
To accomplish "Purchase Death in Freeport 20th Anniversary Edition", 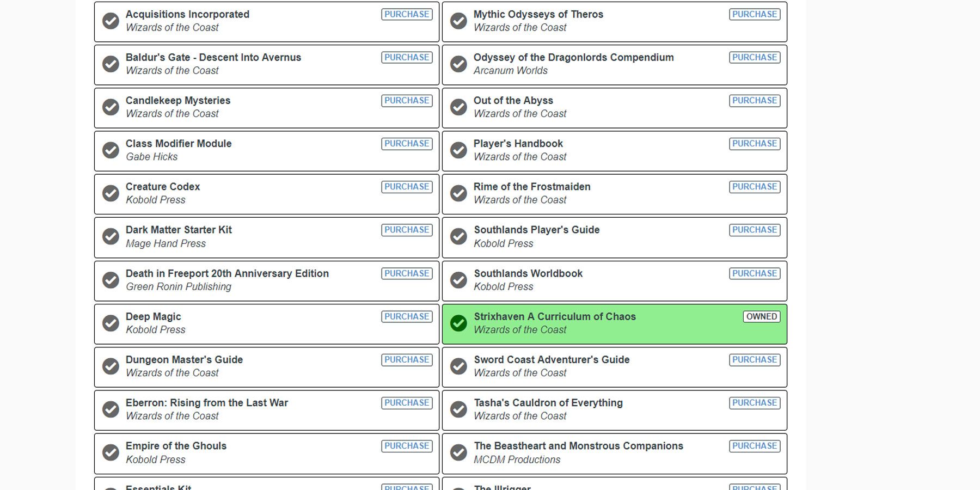I will (x=407, y=273).
